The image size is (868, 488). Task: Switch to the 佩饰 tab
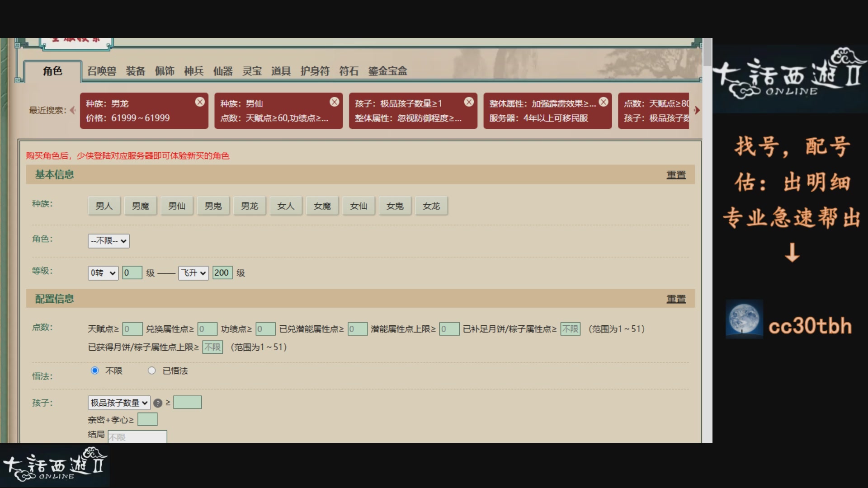pos(165,71)
